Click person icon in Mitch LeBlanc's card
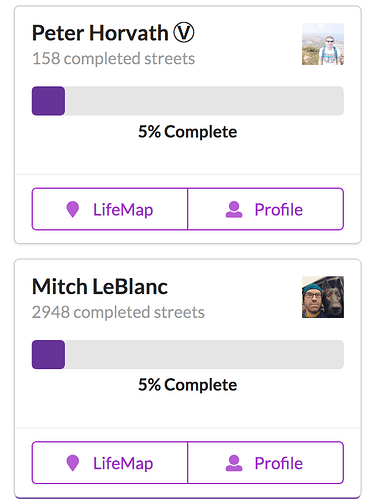Image resolution: width=379 pixels, height=499 pixels. point(234,463)
